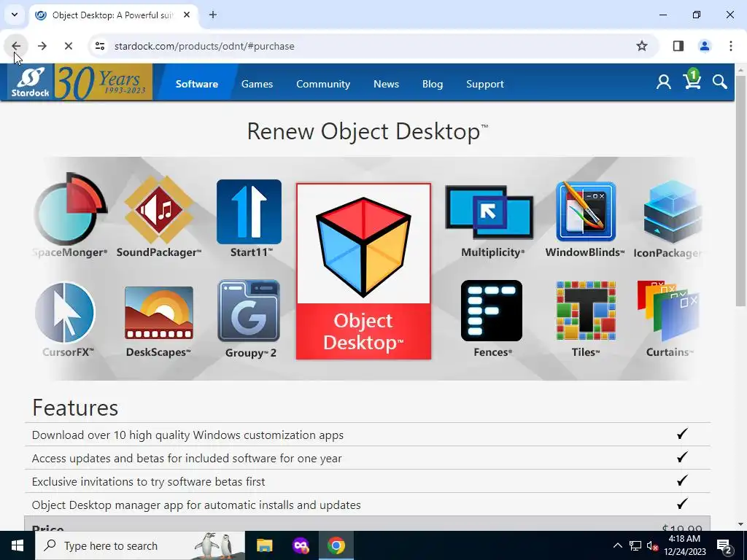The height and width of the screenshot is (560, 747).
Task: Go forward with browser forward arrow
Action: [x=42, y=46]
